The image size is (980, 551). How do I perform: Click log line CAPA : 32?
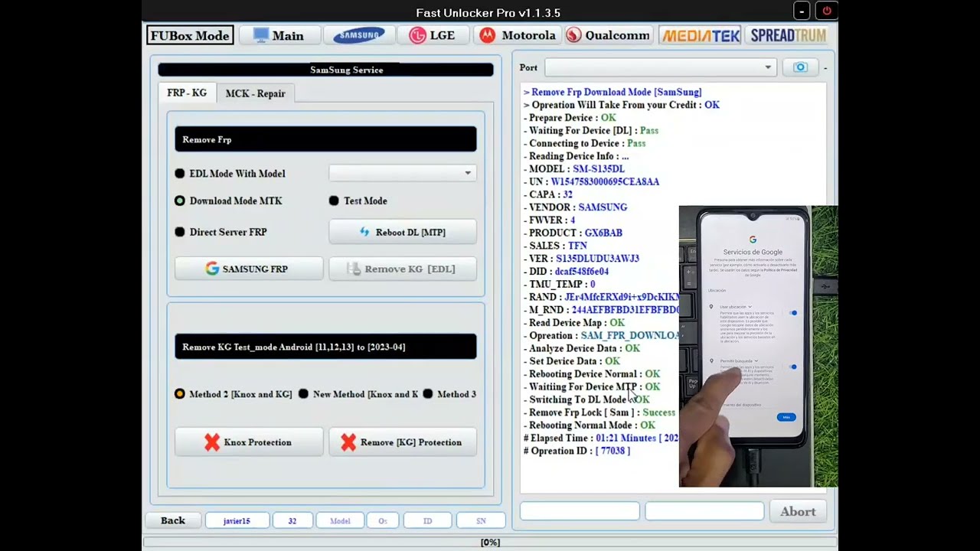tap(548, 194)
